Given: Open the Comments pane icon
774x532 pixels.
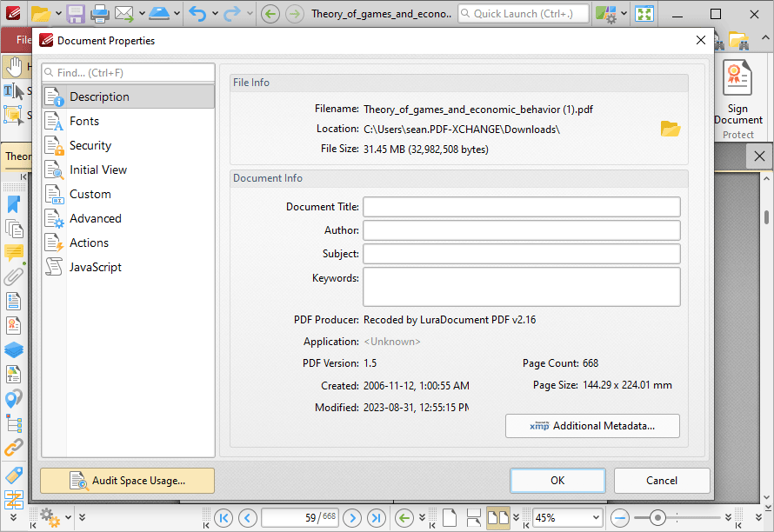Looking at the screenshot, I should click(14, 253).
